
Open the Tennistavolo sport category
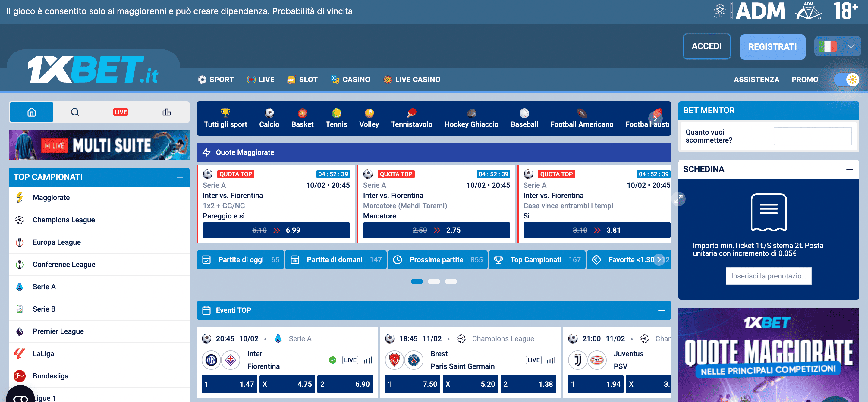(x=411, y=114)
